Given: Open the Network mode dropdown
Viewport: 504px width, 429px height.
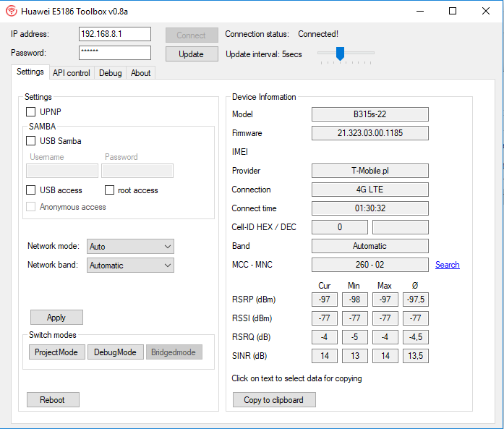Looking at the screenshot, I should coord(130,247).
